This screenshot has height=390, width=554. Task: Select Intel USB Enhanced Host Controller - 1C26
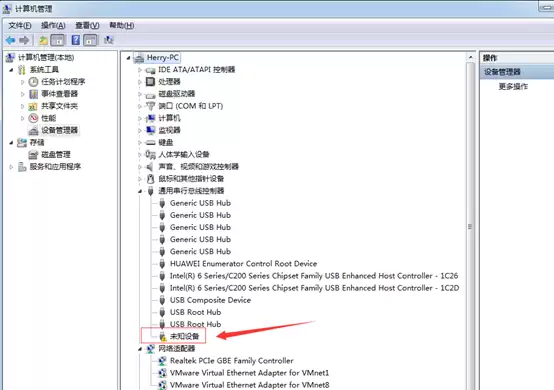(314, 276)
